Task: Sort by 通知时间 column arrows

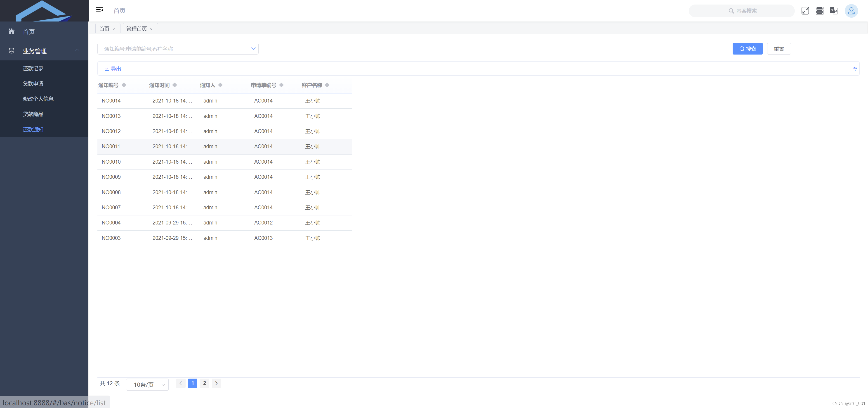Action: (x=175, y=85)
